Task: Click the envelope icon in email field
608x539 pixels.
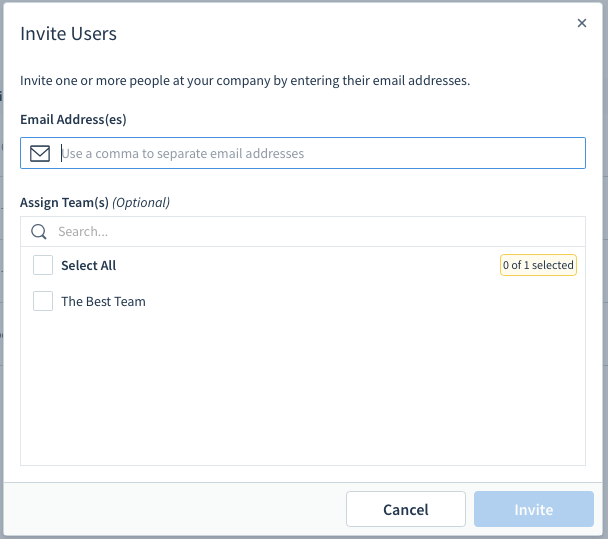Action: point(40,153)
